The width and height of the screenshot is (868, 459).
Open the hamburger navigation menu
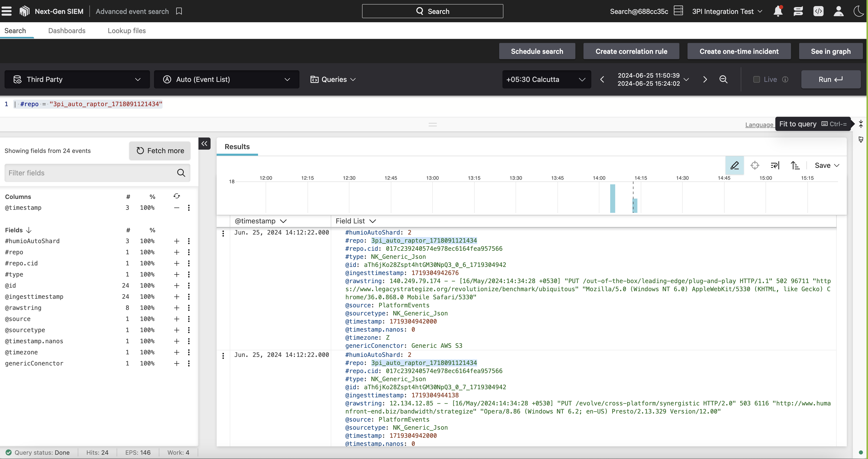[x=7, y=11]
